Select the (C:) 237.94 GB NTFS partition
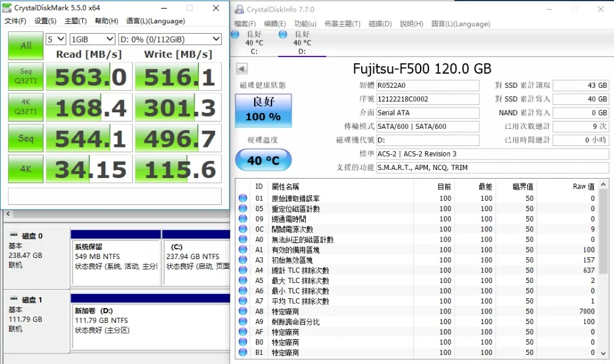 (196, 257)
